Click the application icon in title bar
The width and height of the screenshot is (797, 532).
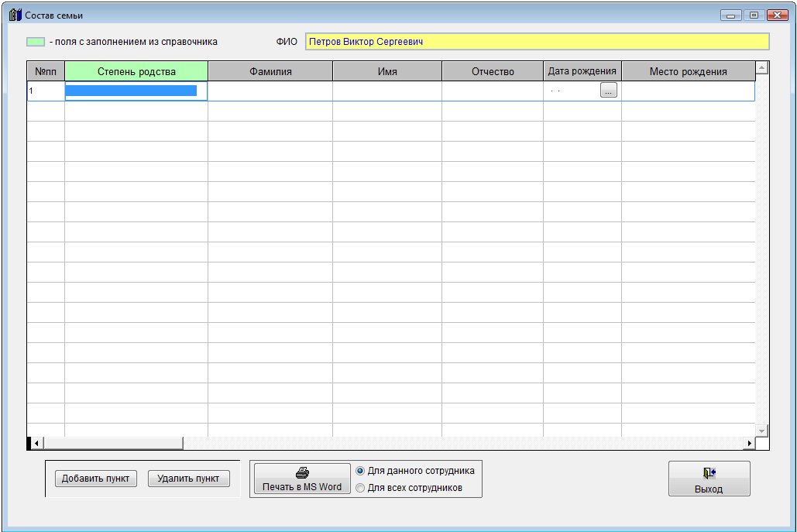(15, 15)
